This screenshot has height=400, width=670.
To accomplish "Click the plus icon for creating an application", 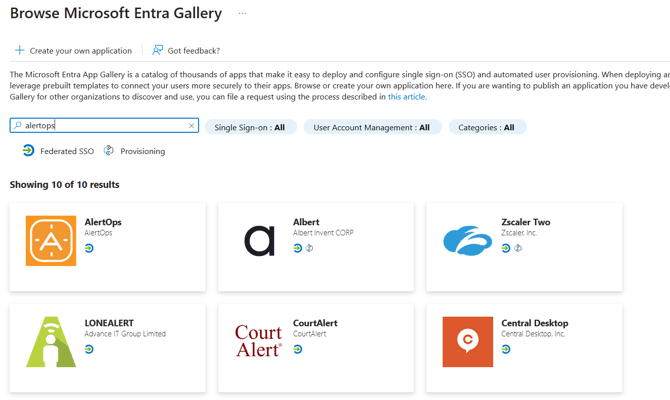I will [x=19, y=50].
